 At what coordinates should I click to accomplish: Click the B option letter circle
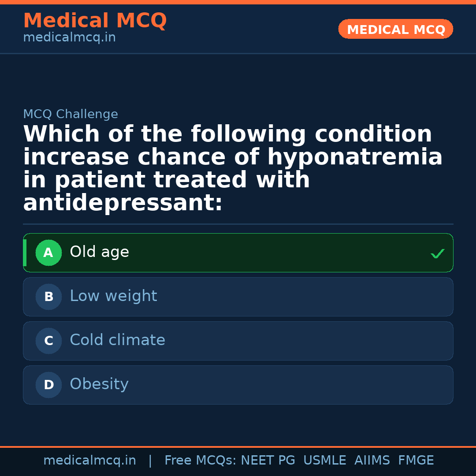48,297
